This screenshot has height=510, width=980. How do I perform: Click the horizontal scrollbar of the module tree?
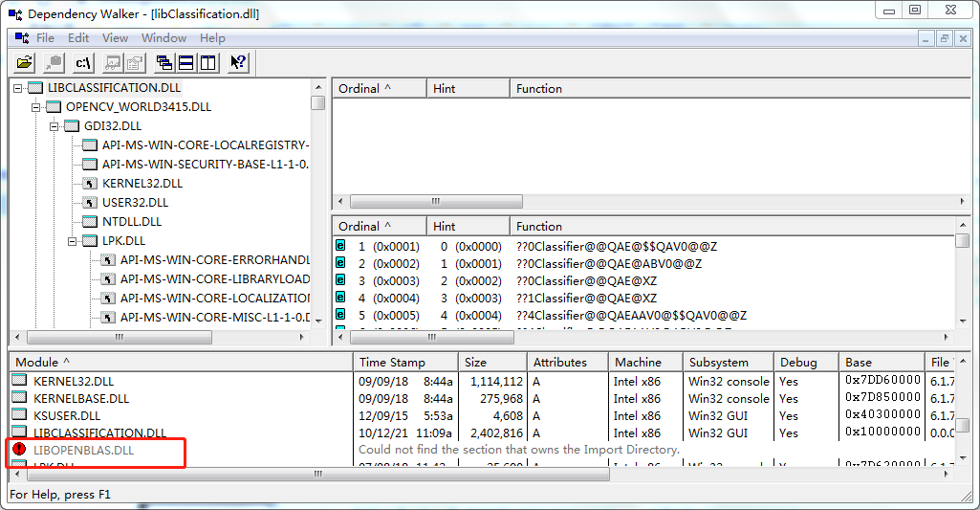pos(162,337)
